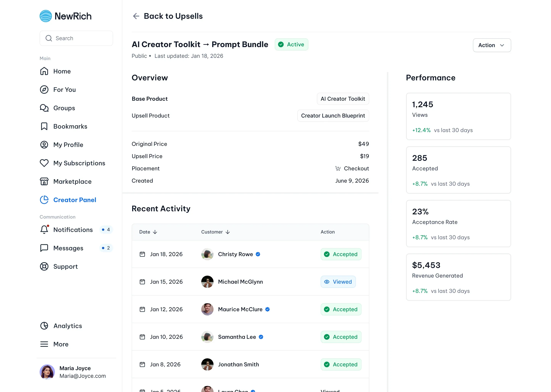Click Maurice McClure's avatar photo
Image resolution: width=551 pixels, height=392 pixels.
point(207,309)
